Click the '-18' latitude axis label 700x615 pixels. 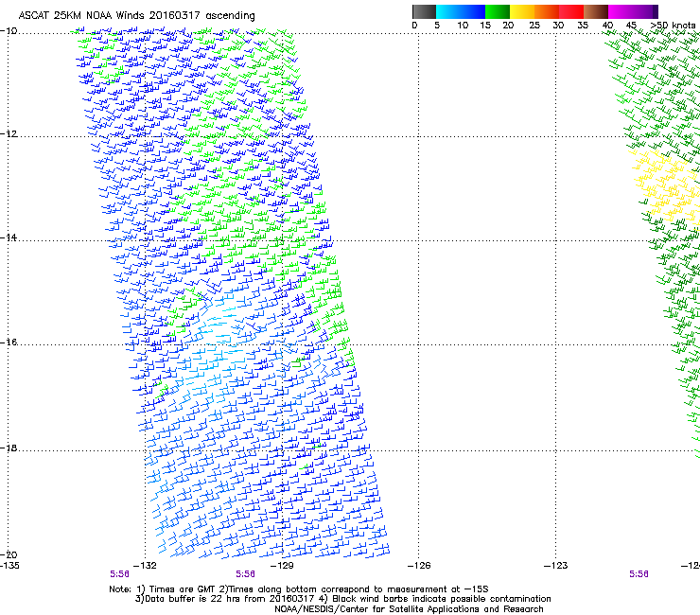(x=9, y=448)
